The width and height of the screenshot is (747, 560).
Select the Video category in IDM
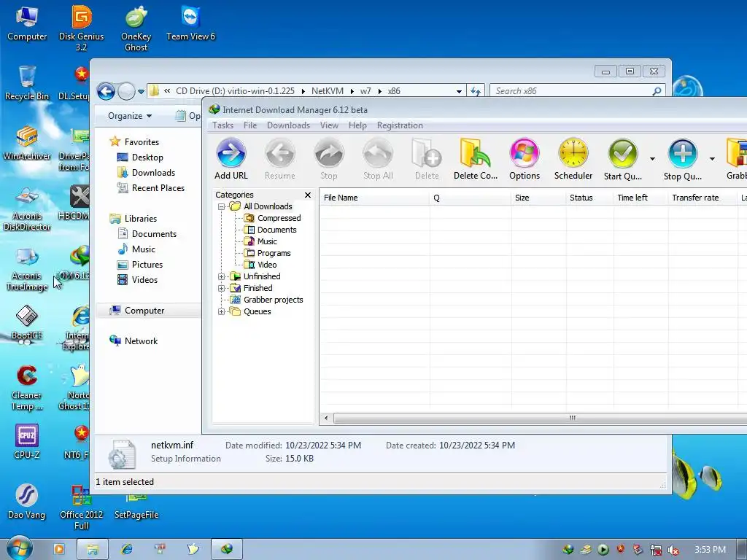pyautogui.click(x=267, y=265)
